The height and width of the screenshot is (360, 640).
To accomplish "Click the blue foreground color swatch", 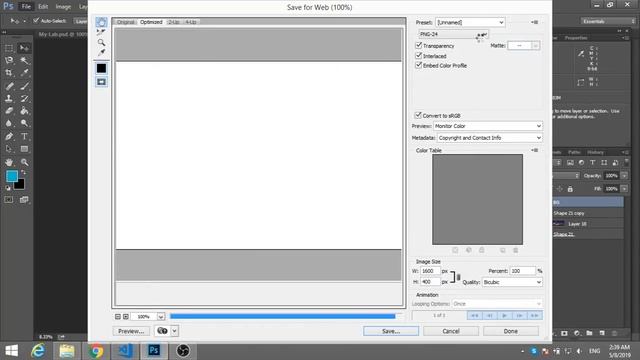I will 11,176.
